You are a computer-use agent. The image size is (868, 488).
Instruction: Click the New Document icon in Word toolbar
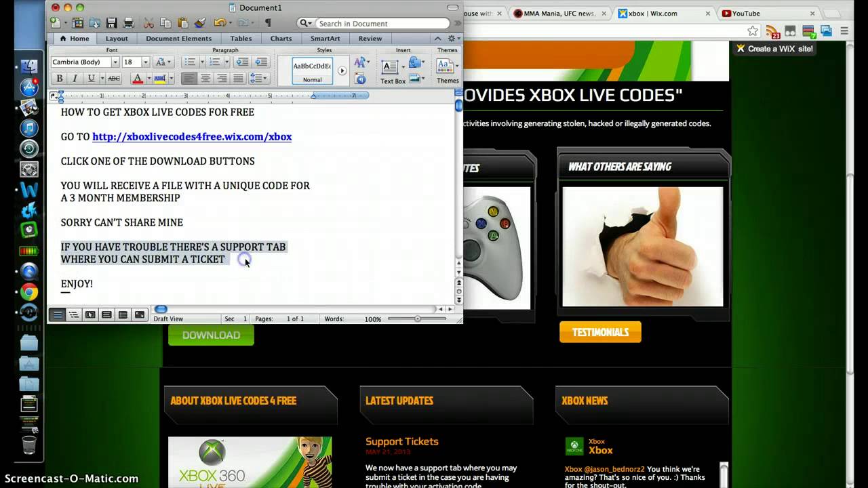pos(55,23)
